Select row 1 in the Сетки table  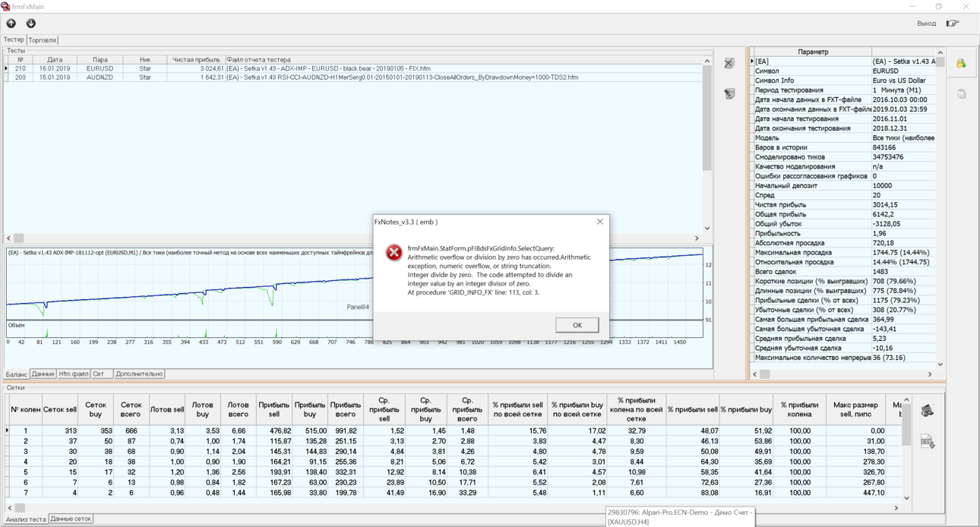tap(453, 431)
